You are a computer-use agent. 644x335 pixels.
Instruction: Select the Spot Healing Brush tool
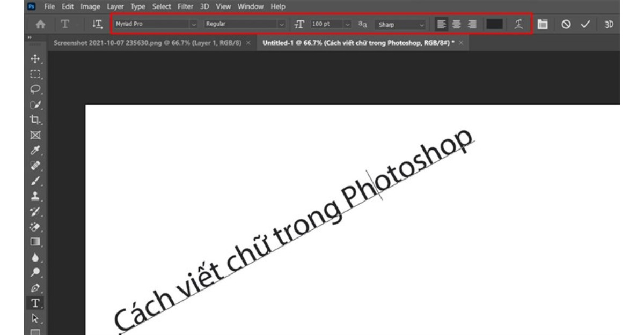(x=35, y=165)
